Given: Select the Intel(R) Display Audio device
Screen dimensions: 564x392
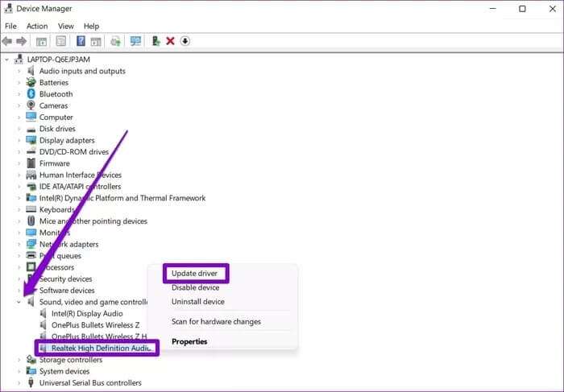Looking at the screenshot, I should click(87, 314).
